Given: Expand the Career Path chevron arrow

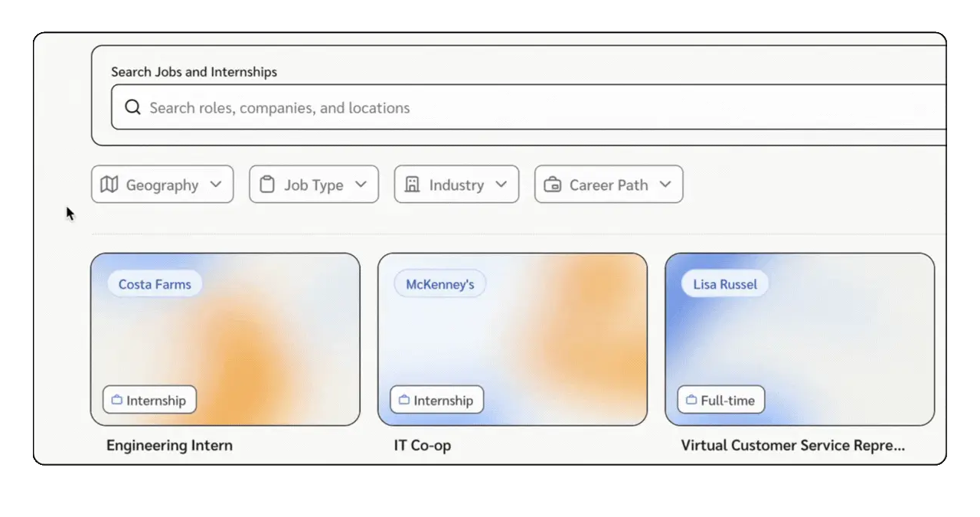Looking at the screenshot, I should click(665, 185).
